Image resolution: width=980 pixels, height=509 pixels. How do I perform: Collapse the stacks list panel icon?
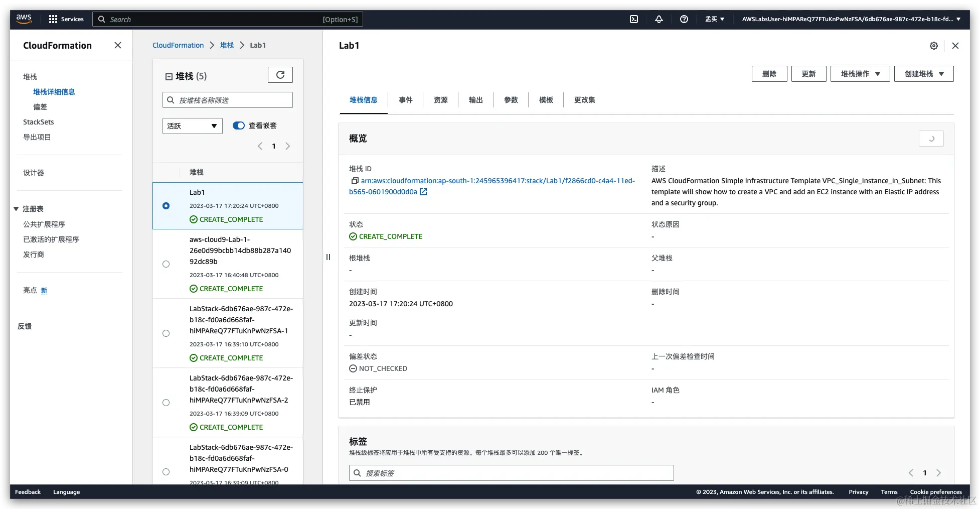click(169, 76)
